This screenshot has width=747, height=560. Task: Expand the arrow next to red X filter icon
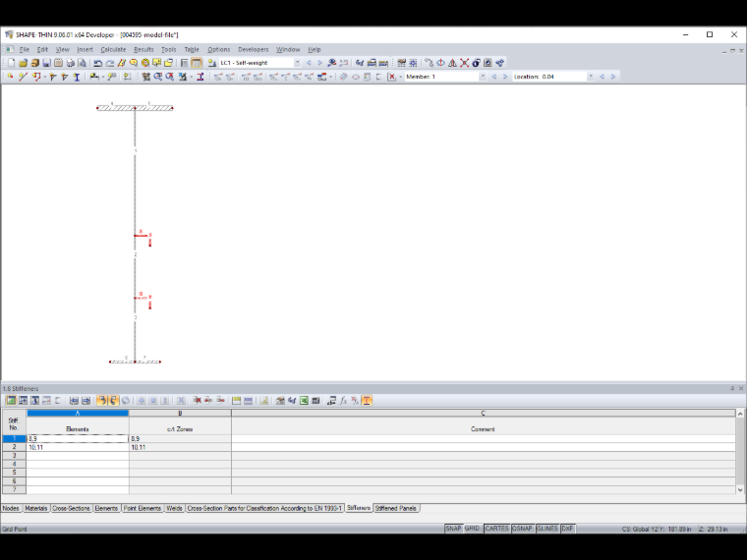[x=400, y=77]
